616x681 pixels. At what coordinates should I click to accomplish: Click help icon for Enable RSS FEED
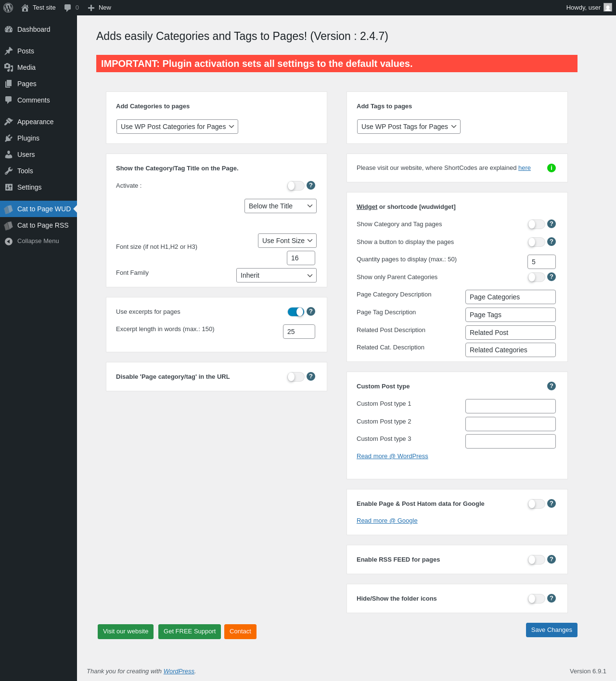552,559
